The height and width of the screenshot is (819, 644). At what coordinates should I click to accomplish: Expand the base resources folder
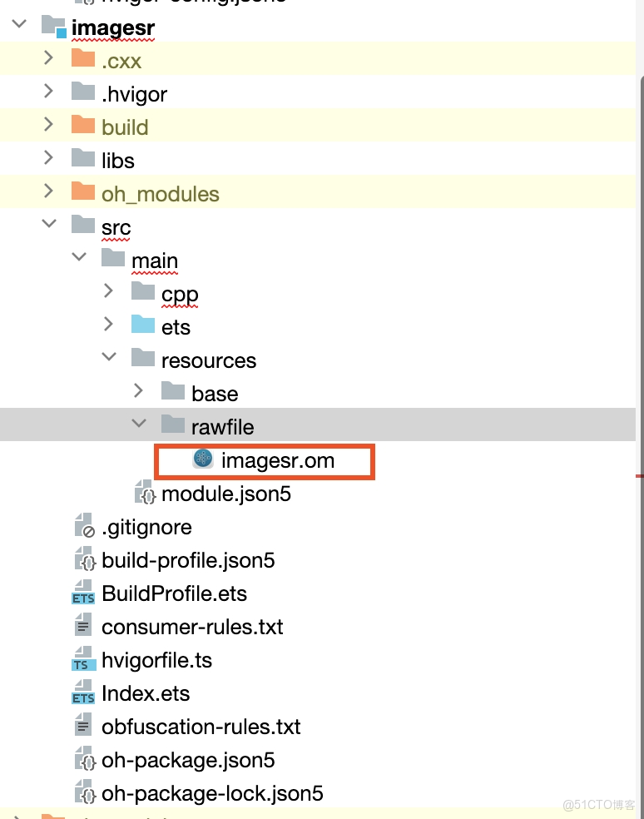click(138, 393)
